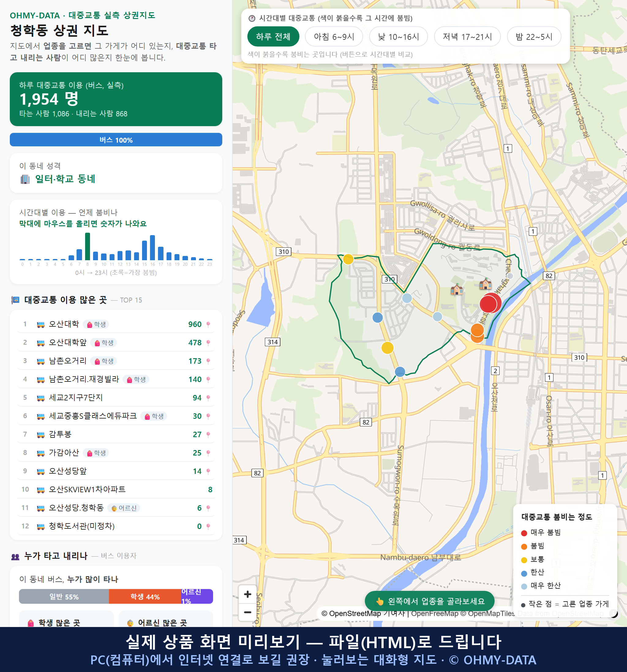Click the purple 어르신 1% segment
This screenshot has height=672, width=627.
(x=197, y=597)
